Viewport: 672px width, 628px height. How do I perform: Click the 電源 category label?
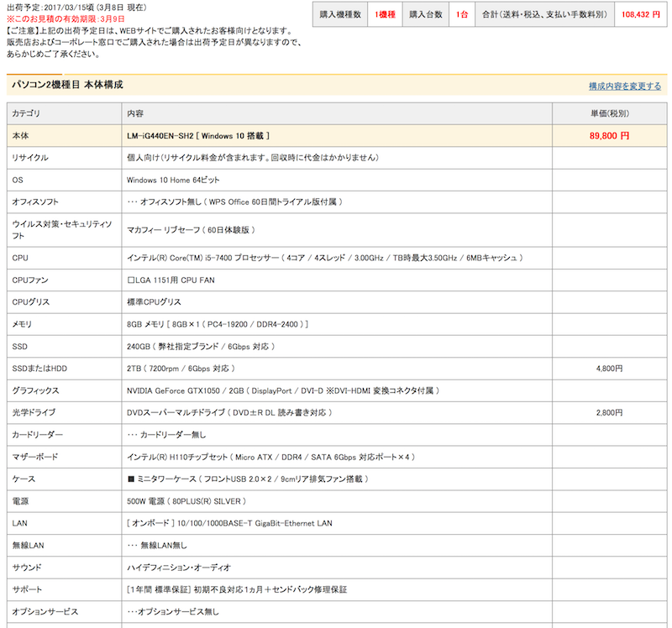(20, 501)
